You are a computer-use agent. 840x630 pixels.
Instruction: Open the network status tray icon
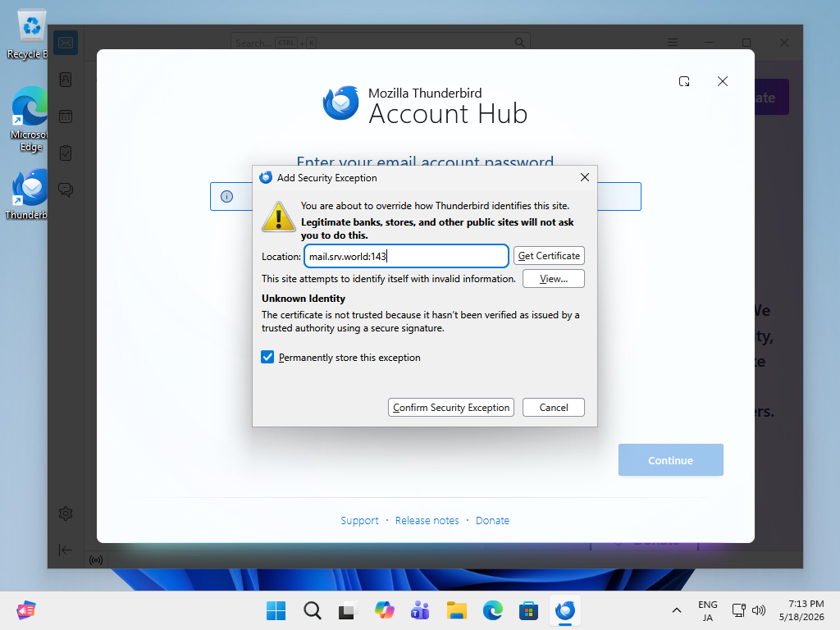(x=739, y=610)
